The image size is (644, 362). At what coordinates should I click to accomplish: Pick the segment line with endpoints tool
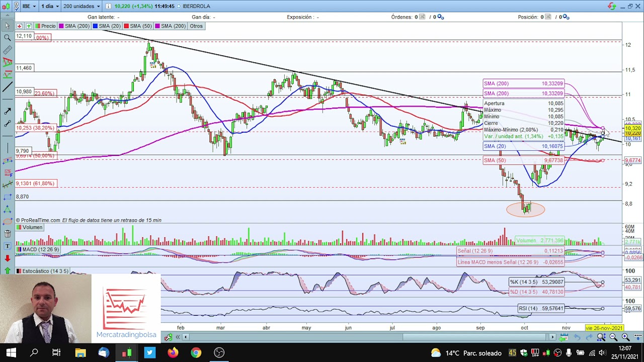7,124
